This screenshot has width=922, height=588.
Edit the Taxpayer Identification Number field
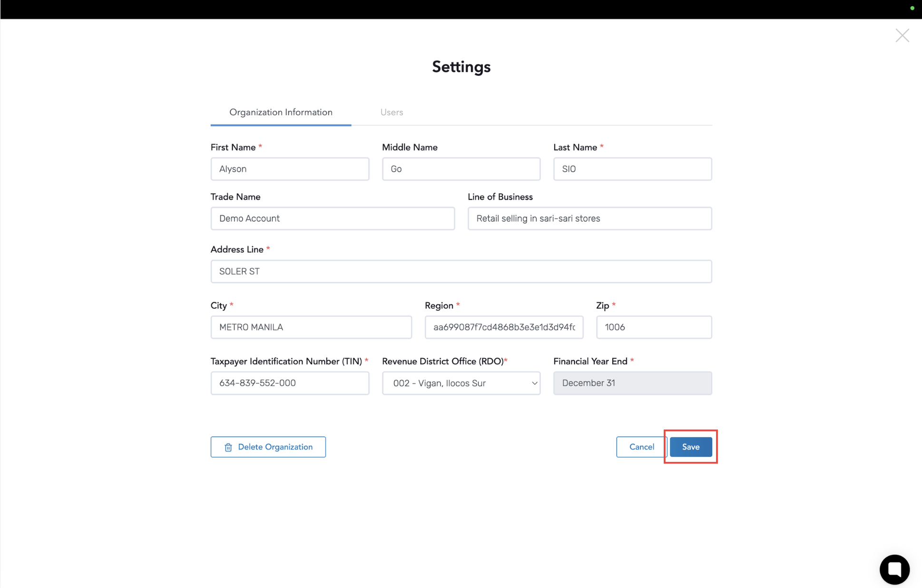tap(290, 383)
